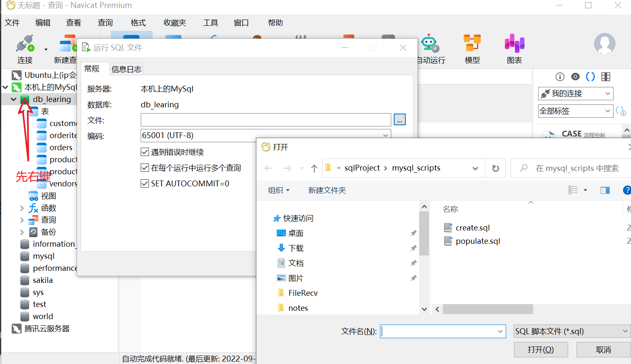The image size is (631, 364).
Task: Collapse the db_learing tree node
Action: tap(13, 99)
